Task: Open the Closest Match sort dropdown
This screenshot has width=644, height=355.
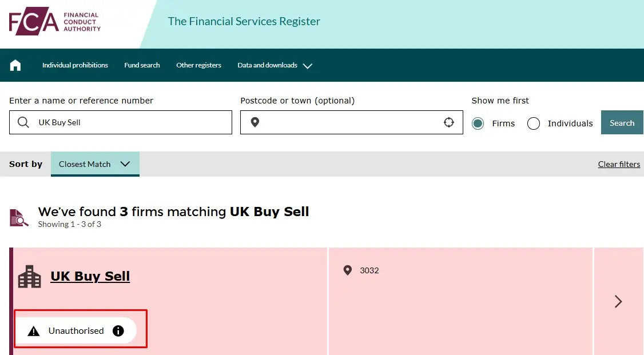Action: point(95,164)
